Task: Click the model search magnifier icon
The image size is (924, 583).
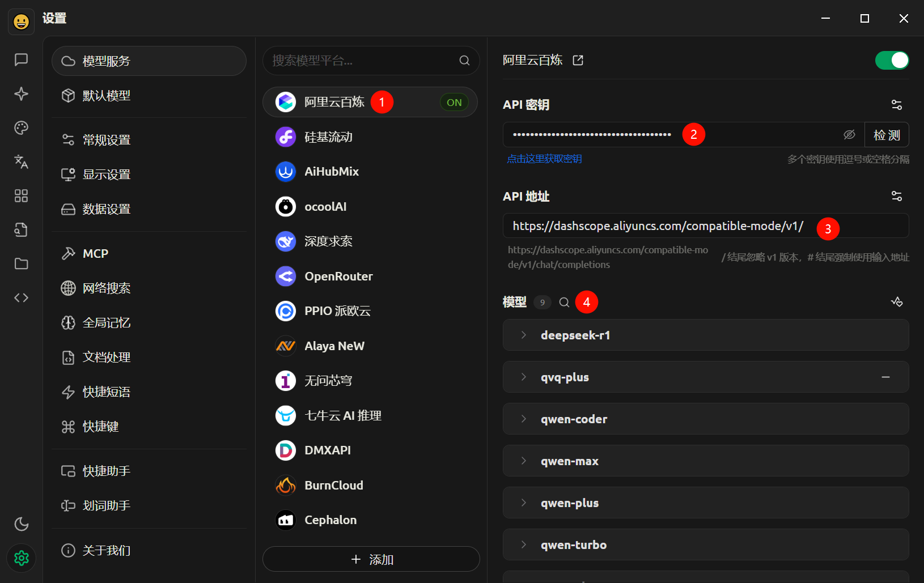Action: (x=564, y=302)
